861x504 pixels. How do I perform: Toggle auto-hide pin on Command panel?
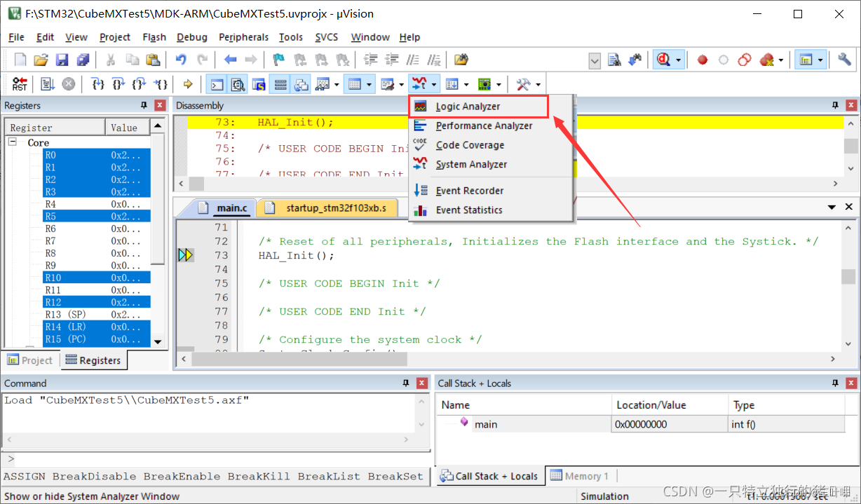point(405,383)
